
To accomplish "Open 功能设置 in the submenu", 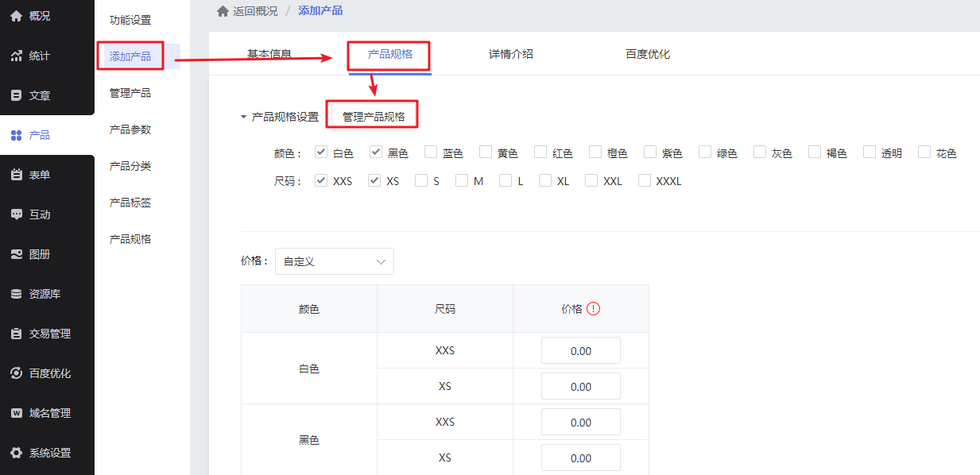I will pyautogui.click(x=130, y=20).
